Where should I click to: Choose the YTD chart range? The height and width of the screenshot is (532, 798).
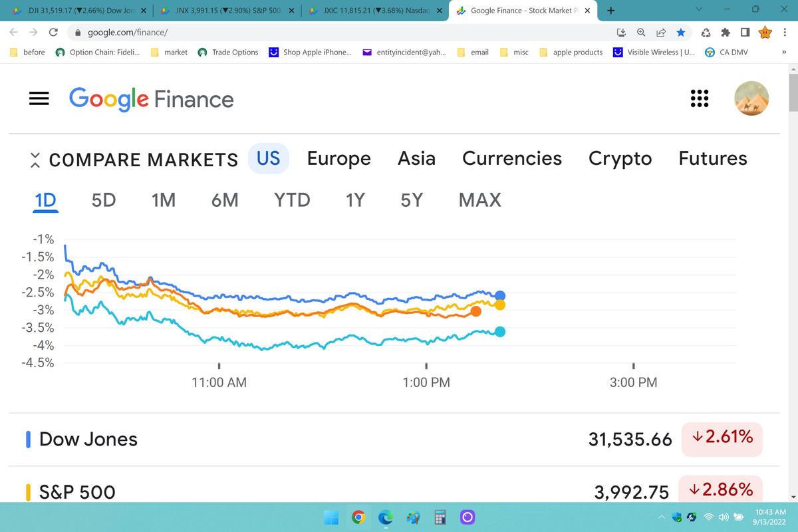click(292, 199)
